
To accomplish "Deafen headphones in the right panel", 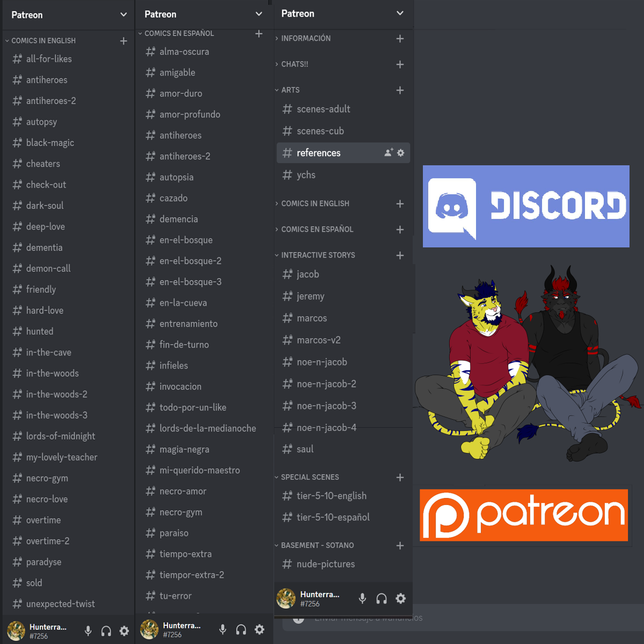I will (x=382, y=598).
